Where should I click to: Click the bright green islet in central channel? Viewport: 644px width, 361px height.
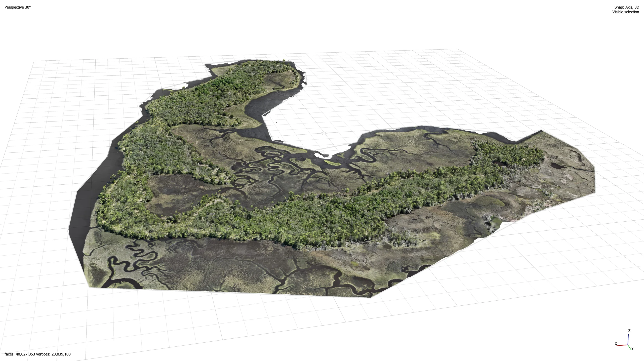coord(332,163)
